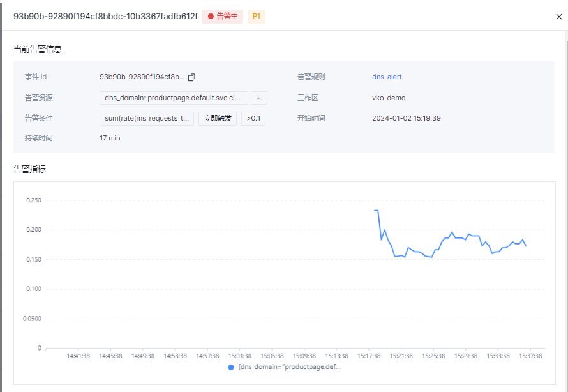Viewport: 568px width, 392px height.
Task: Click the 14:41:38 x-axis time label
Action: pos(78,356)
